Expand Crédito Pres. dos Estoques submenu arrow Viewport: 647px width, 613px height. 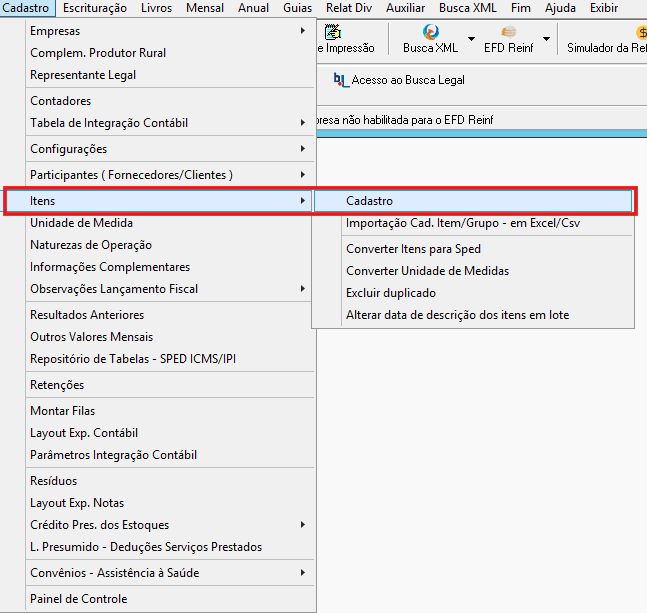(x=303, y=524)
